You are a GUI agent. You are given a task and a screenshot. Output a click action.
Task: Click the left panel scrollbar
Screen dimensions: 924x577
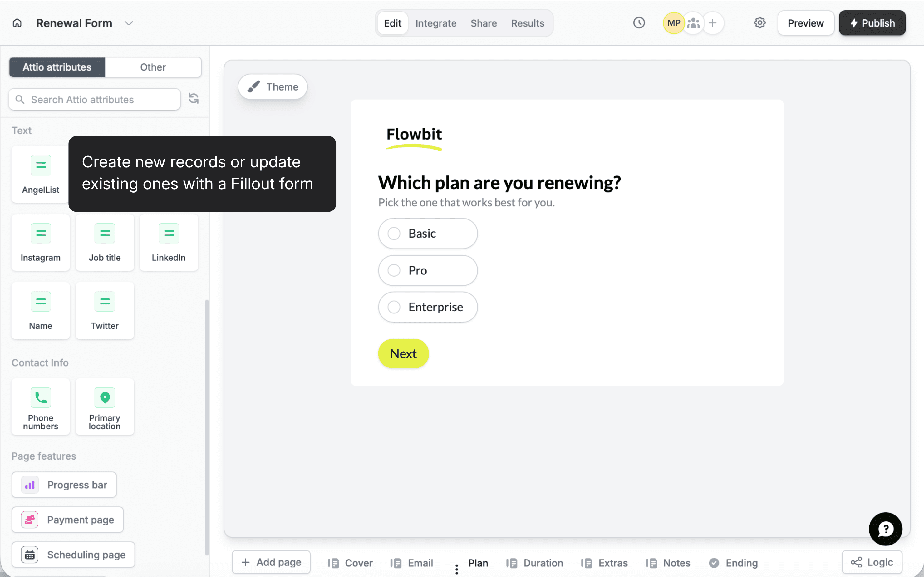[x=207, y=427]
